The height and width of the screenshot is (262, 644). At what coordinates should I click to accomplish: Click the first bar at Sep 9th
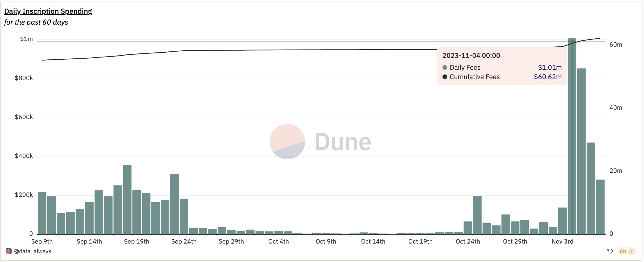(x=42, y=213)
